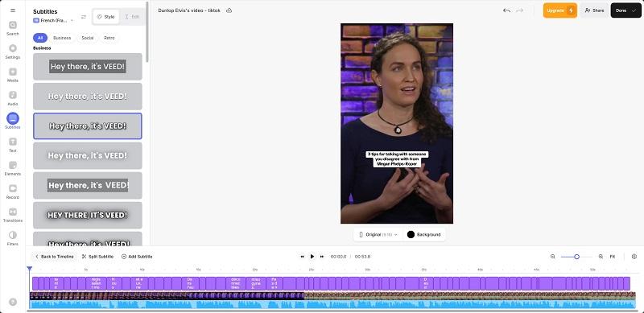This screenshot has height=313, width=644.
Task: Click Fit timeline button
Action: [613, 257]
